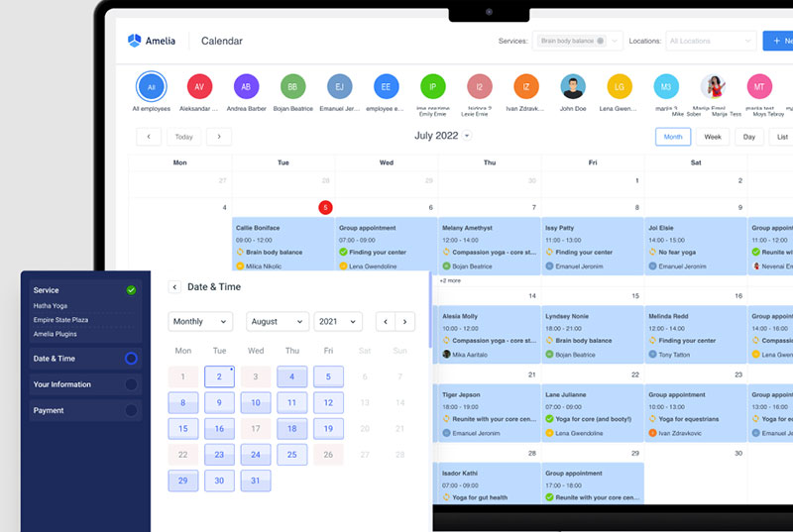
Task: Open Lane Julianne appointment
Action: (593, 413)
